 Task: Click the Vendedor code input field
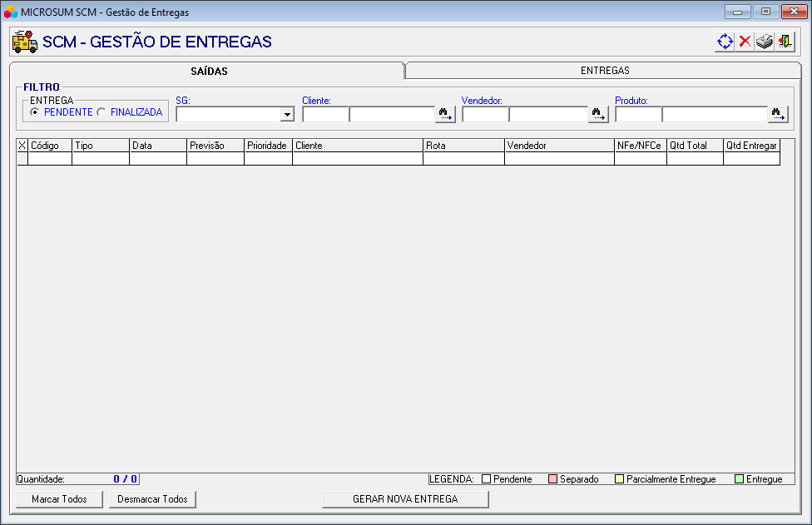[485, 115]
